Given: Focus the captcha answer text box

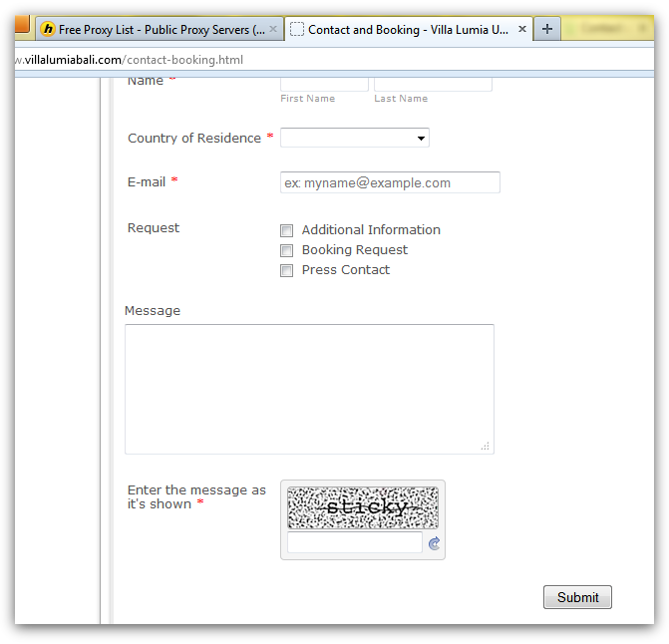Looking at the screenshot, I should [x=355, y=543].
